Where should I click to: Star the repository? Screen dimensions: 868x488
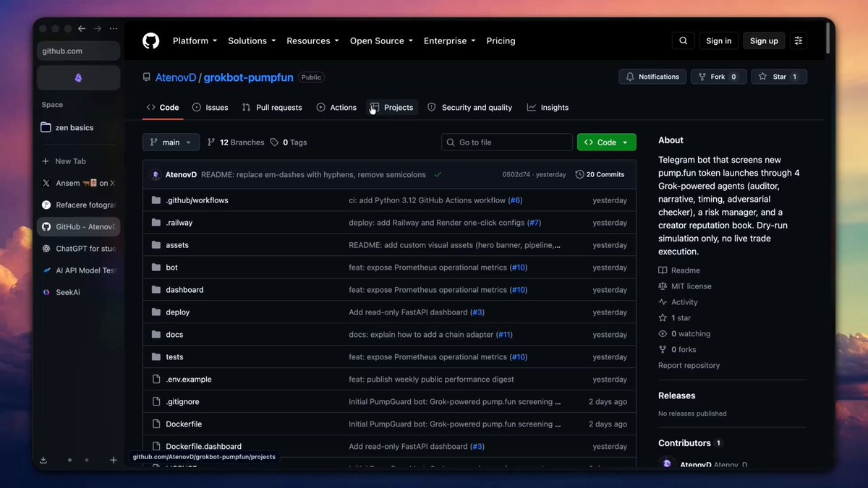(x=779, y=77)
